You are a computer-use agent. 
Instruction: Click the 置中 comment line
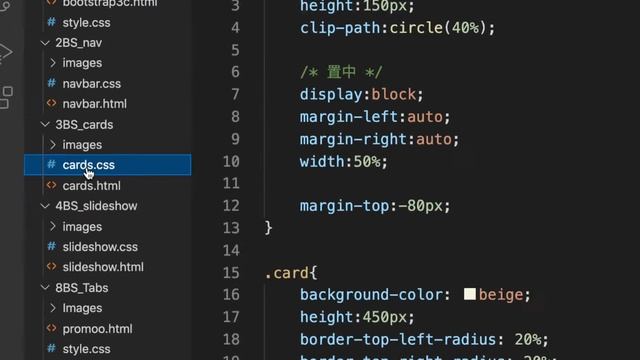pos(341,73)
